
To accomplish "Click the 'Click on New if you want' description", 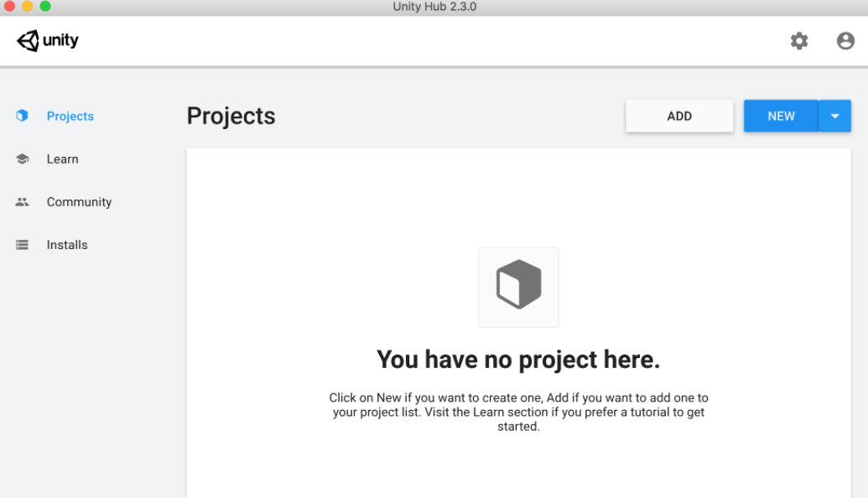I will [x=518, y=412].
